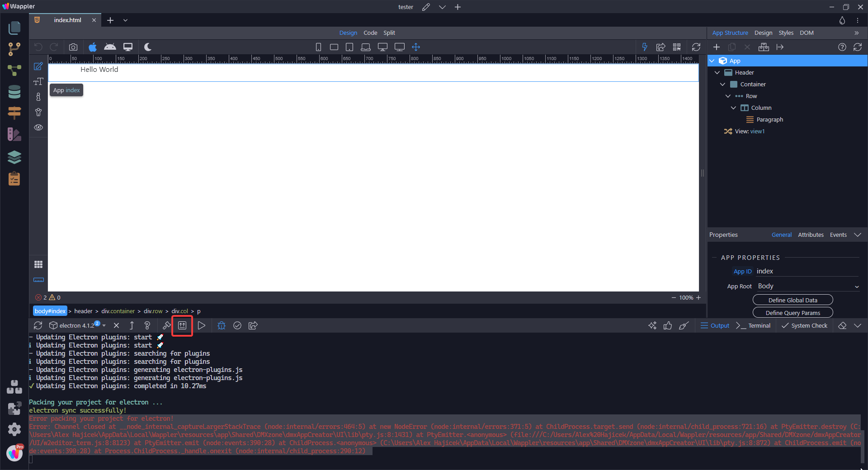868x470 pixels.
Task: Open the Database Manager sidebar icon
Action: pos(14,92)
